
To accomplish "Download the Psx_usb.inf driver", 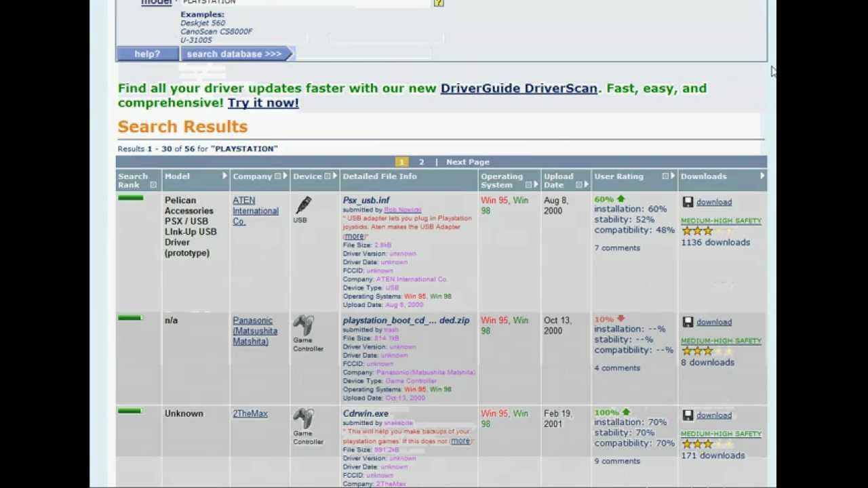I will click(714, 202).
